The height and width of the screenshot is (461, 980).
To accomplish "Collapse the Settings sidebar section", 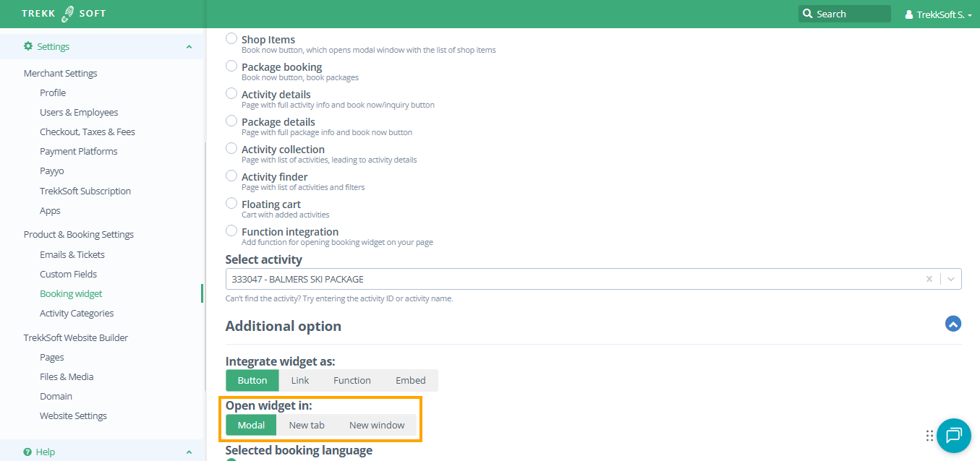I will coord(189,47).
